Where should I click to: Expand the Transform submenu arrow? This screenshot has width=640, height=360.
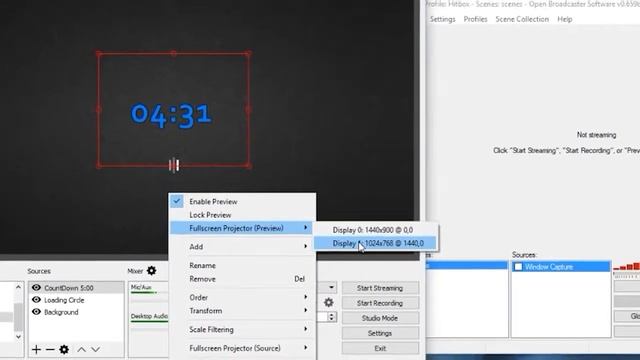click(305, 310)
